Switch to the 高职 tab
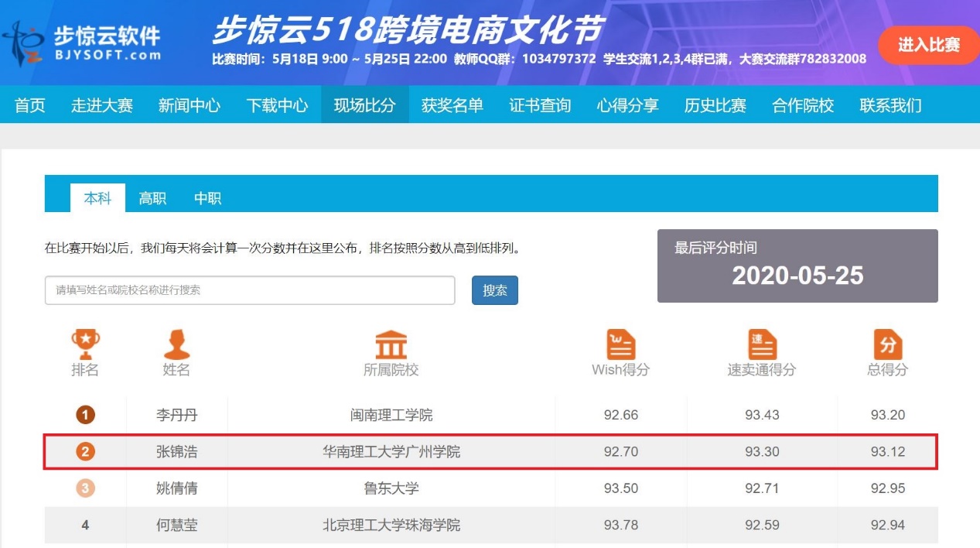The image size is (980, 548). pos(152,198)
